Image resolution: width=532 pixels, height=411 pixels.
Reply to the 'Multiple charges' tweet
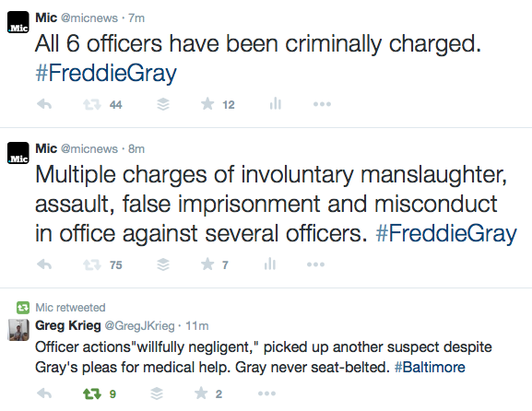44,264
